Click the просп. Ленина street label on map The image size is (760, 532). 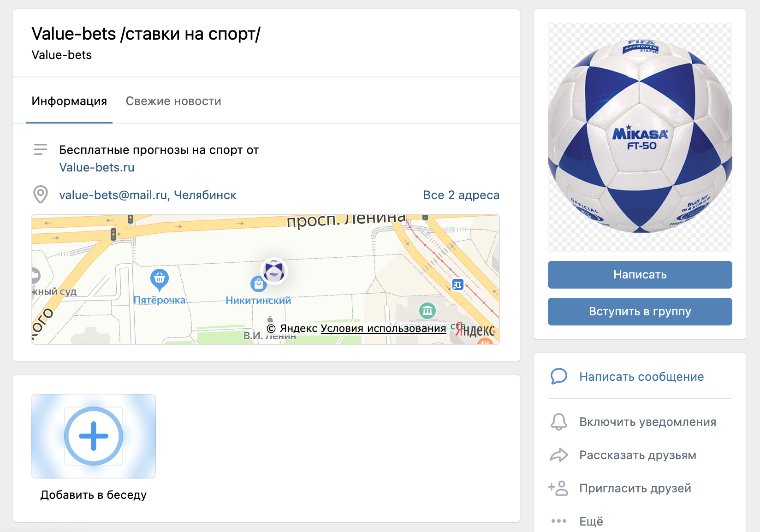[346, 220]
